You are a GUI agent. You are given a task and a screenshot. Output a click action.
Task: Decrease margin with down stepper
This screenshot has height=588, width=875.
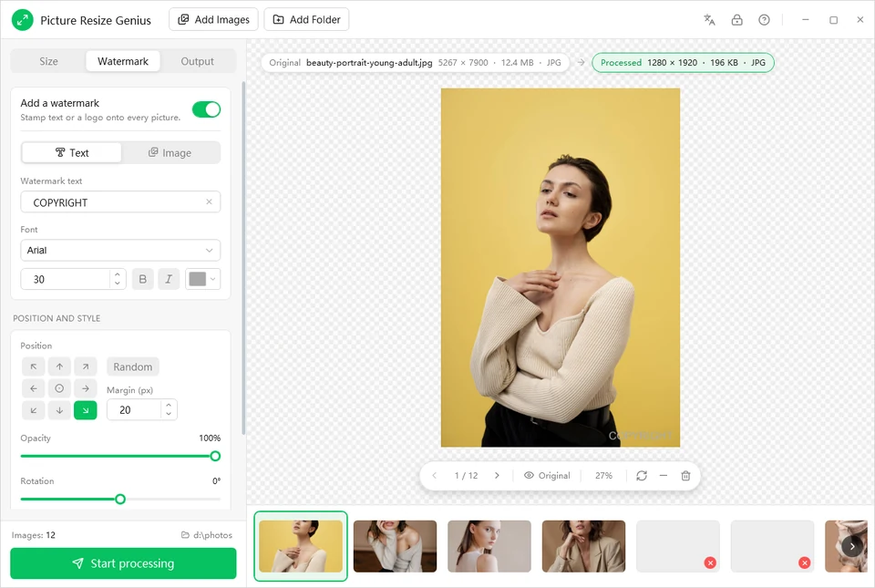pyautogui.click(x=169, y=414)
